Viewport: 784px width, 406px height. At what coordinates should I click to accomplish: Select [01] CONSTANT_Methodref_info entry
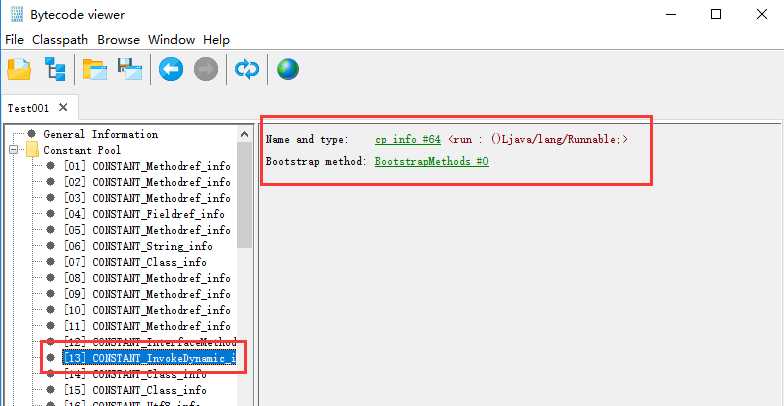[x=147, y=166]
